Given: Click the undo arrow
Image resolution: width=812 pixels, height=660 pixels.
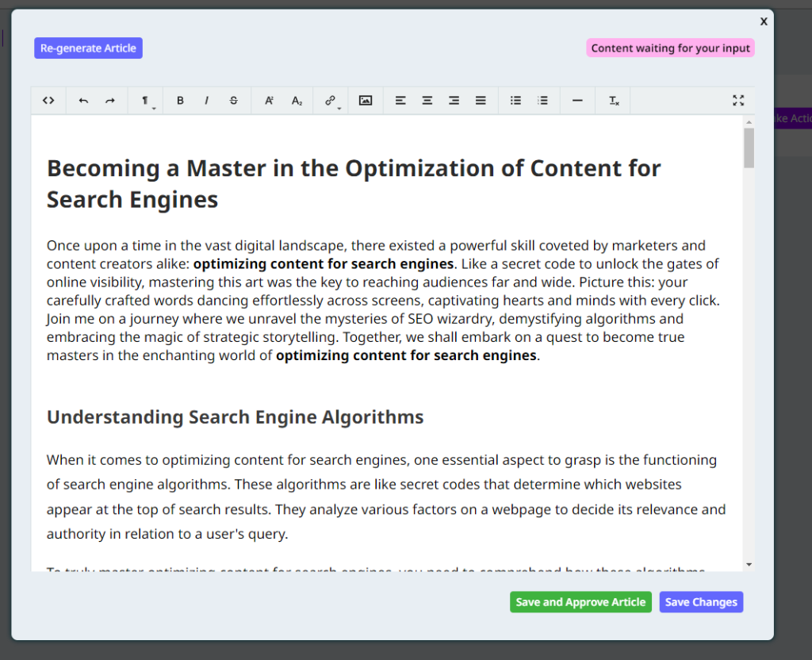Looking at the screenshot, I should 83,101.
